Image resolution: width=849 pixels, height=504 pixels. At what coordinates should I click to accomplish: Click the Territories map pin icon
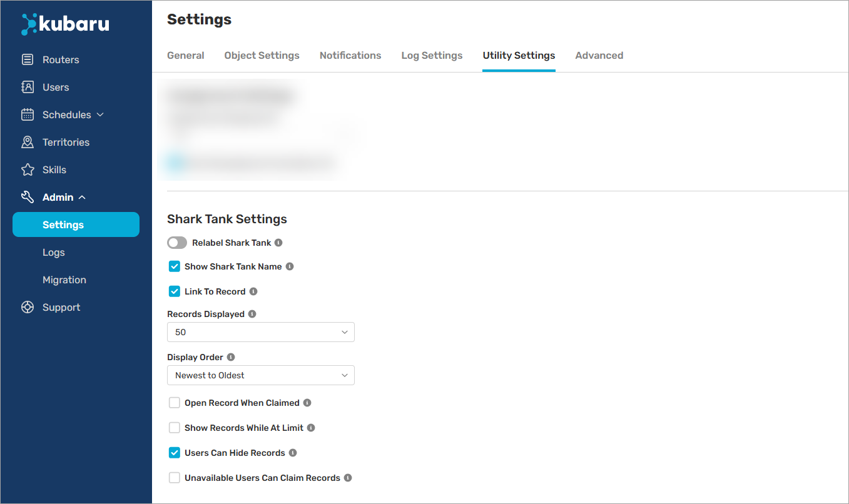click(28, 143)
